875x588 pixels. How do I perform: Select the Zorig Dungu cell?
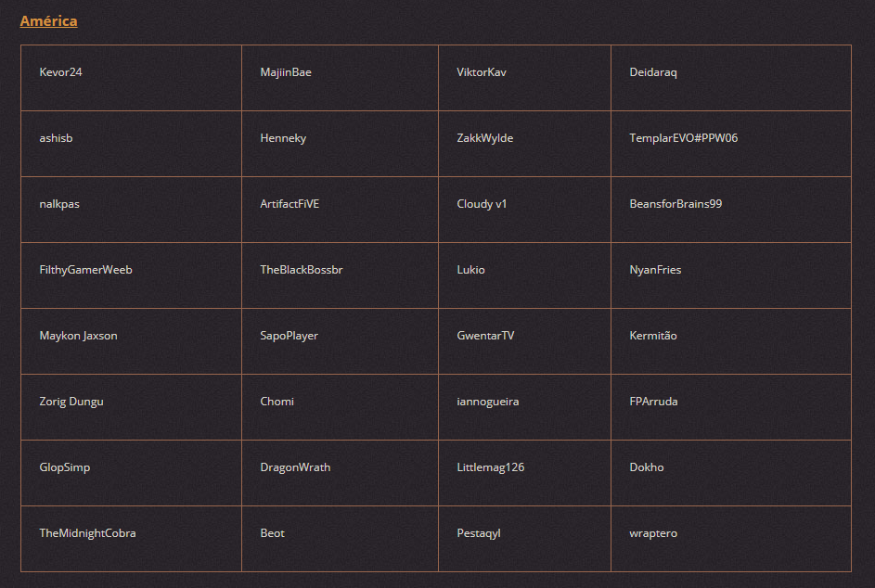131,407
